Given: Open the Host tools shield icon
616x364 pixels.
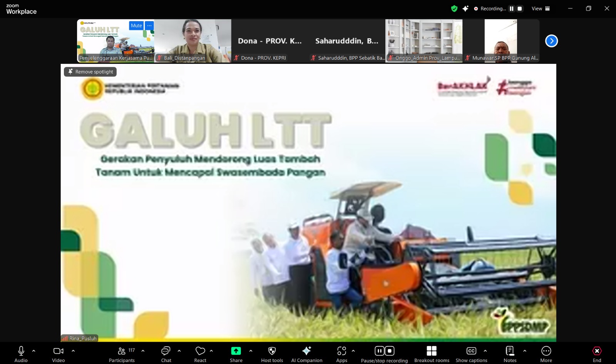Looking at the screenshot, I should [x=272, y=354].
